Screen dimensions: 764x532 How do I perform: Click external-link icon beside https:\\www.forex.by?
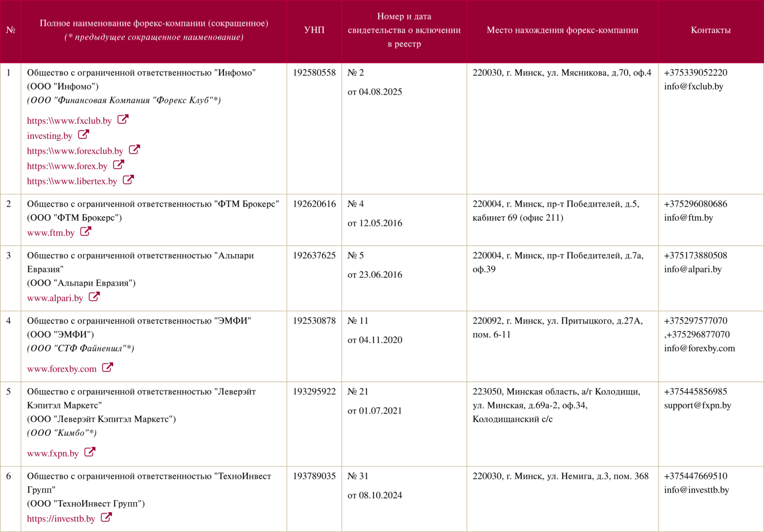click(x=119, y=165)
